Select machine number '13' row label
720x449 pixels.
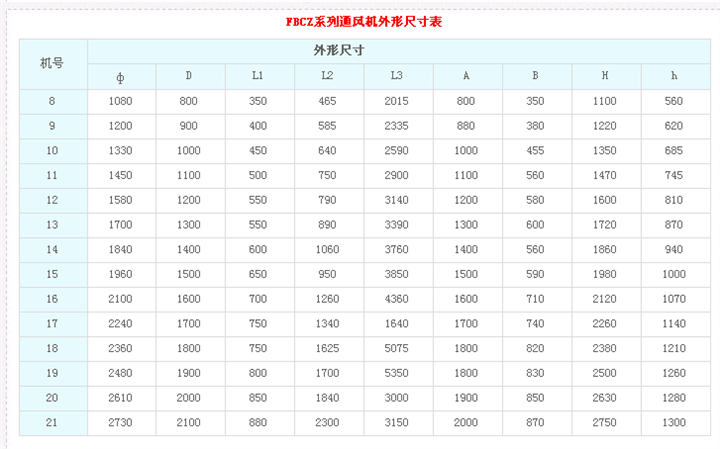[x=52, y=225]
